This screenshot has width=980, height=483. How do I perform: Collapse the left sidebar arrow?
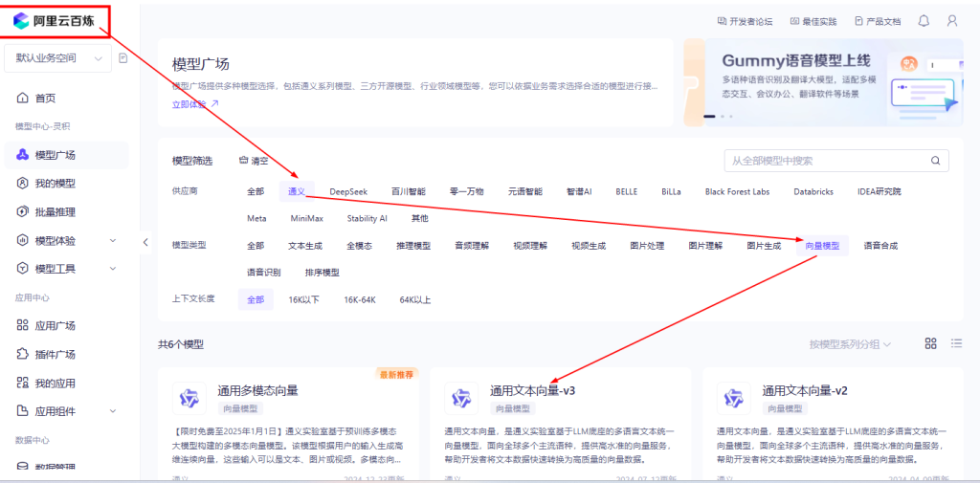(145, 242)
